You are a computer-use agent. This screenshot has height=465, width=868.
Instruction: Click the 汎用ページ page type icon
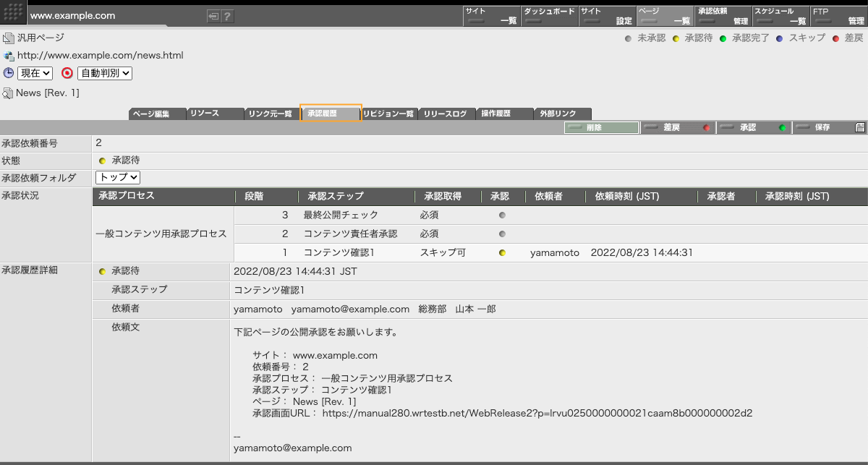(x=8, y=38)
